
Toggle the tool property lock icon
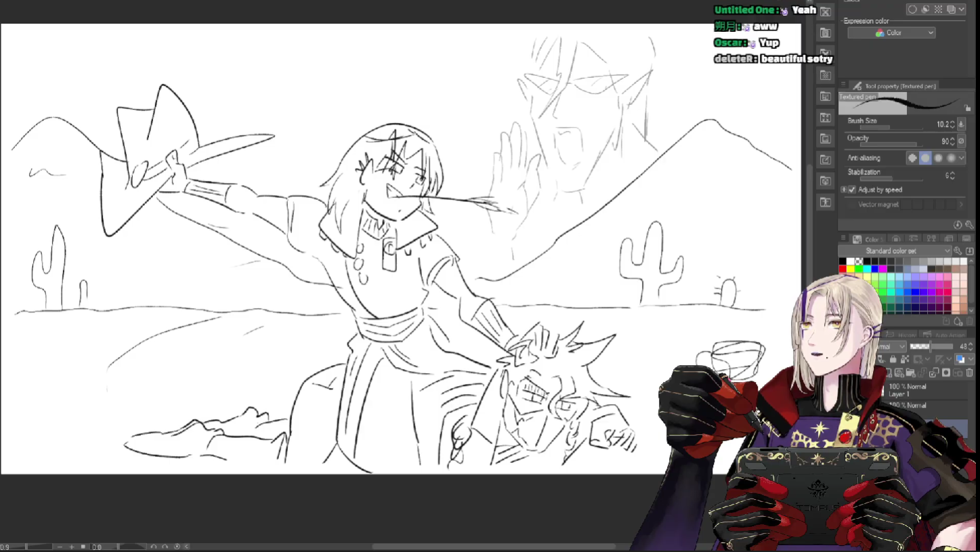(x=968, y=108)
